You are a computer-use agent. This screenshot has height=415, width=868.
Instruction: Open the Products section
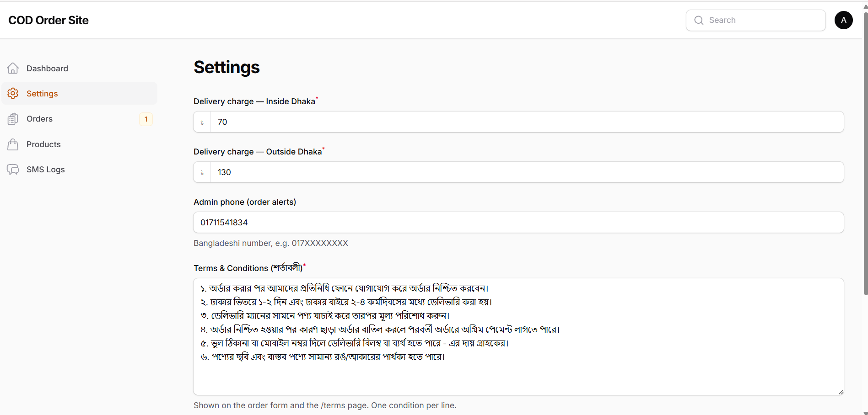(x=80, y=144)
